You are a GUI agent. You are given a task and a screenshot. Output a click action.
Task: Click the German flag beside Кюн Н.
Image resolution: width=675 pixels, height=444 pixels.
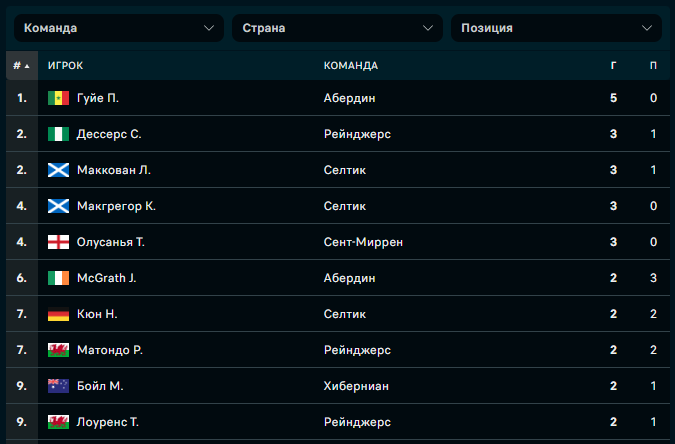pos(58,314)
